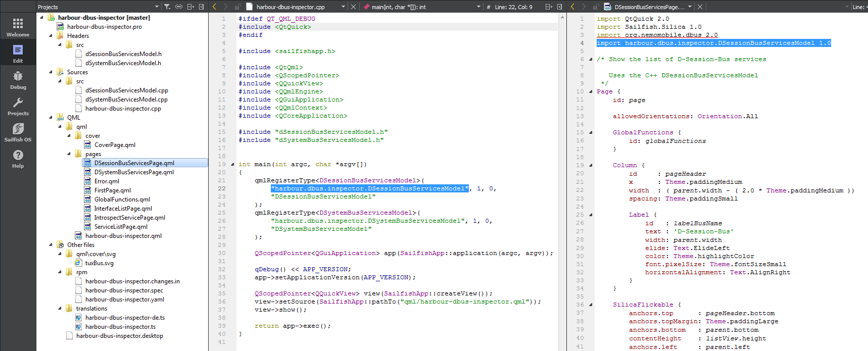Go forward in the harbour-dbus-inspector.cpp editor

click(x=225, y=7)
